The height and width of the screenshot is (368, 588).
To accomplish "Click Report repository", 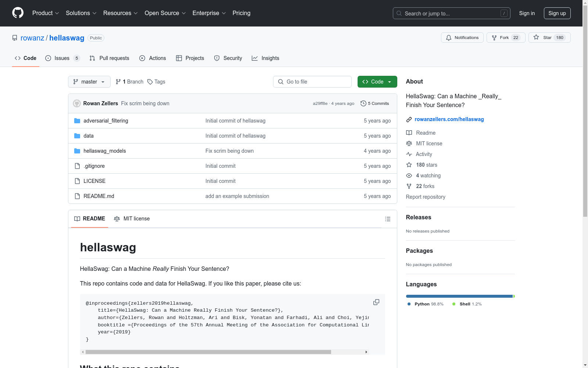I will pos(426,197).
